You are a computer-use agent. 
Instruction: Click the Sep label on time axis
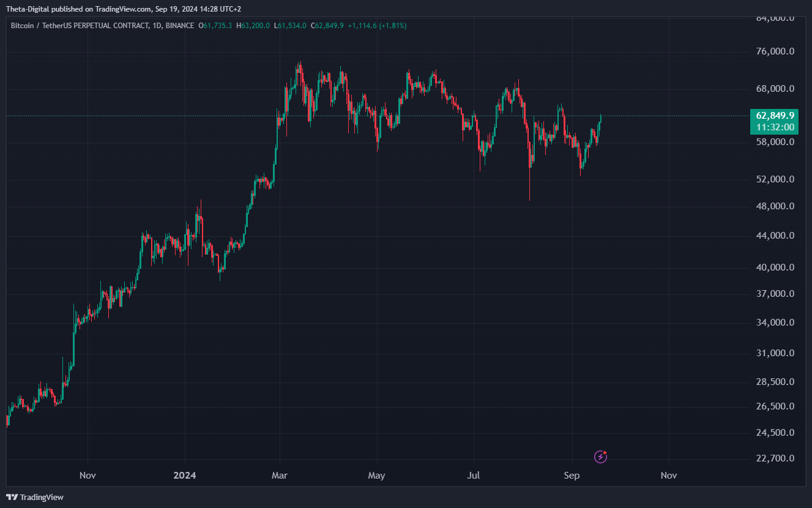572,475
